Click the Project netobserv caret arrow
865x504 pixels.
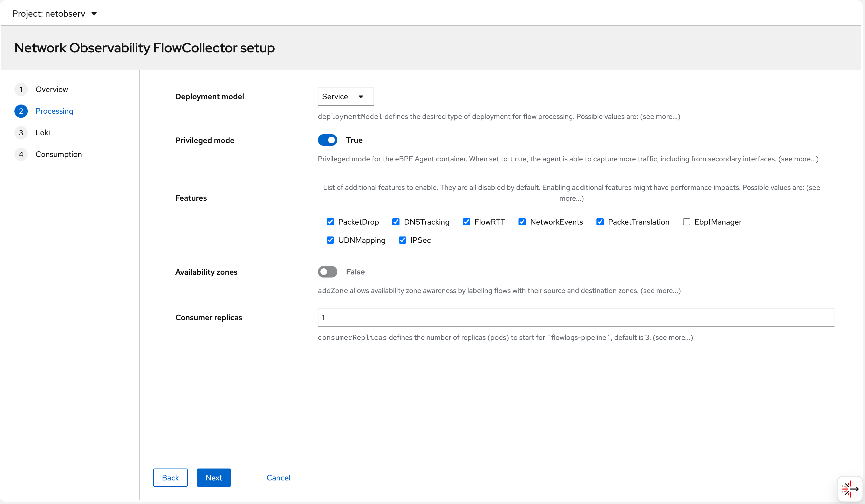[x=94, y=14]
